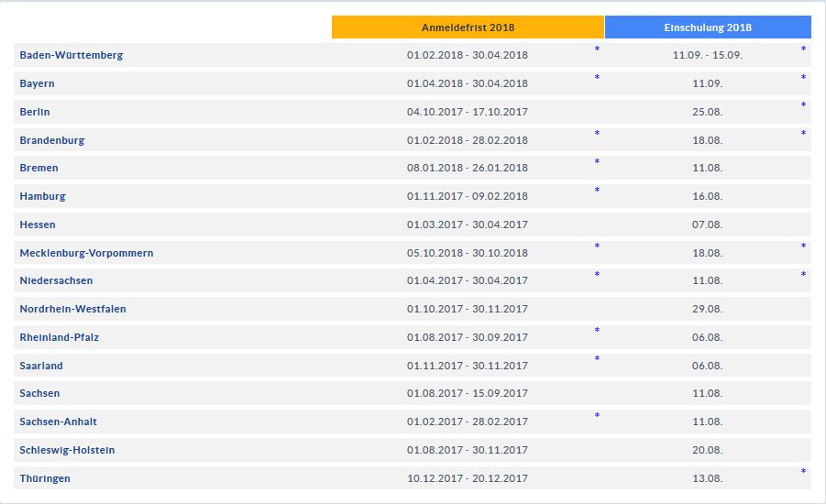Click the Hessen state name
826x504 pixels.
[x=38, y=225]
